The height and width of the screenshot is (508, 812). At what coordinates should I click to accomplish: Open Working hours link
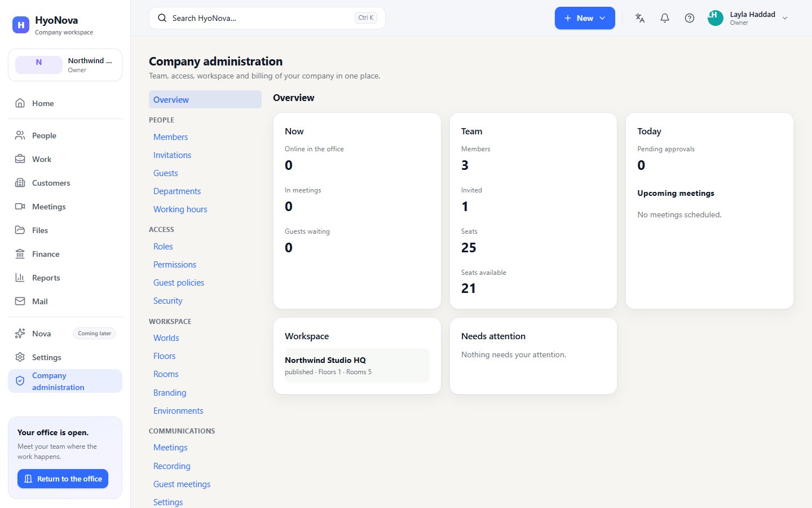tap(180, 209)
